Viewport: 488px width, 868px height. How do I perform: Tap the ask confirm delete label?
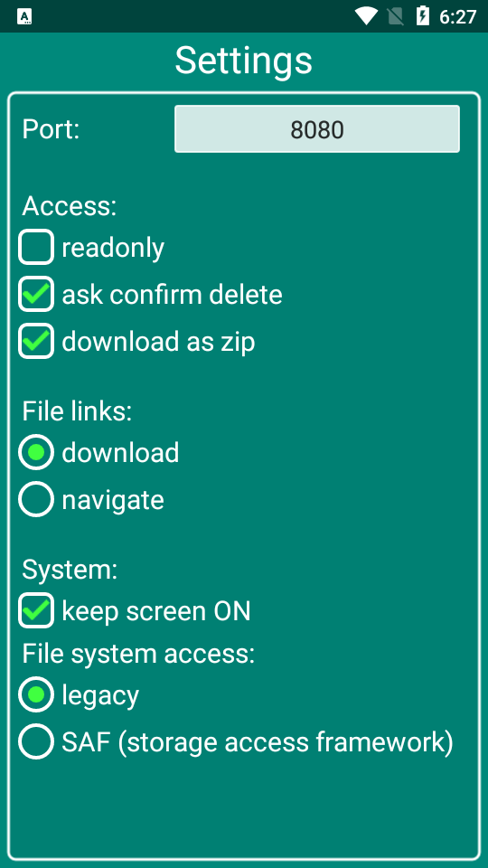172,295
